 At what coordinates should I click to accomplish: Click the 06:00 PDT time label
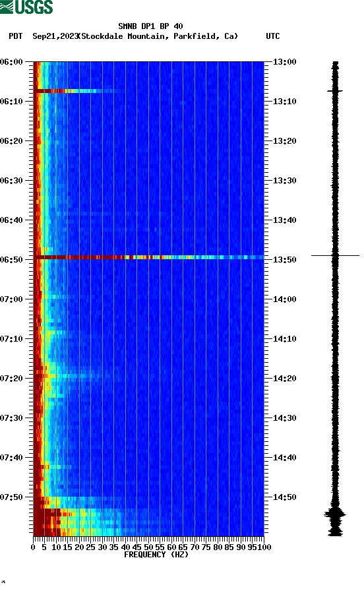(x=12, y=62)
